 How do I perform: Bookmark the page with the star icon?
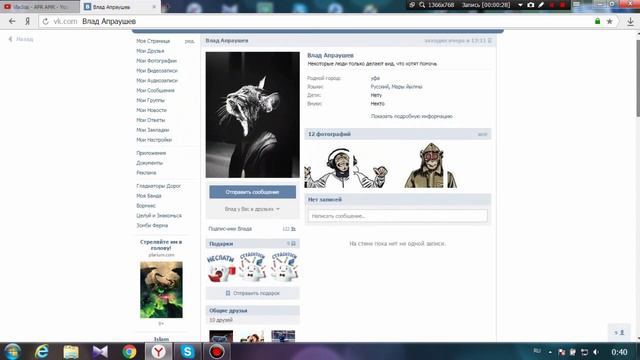(609, 21)
